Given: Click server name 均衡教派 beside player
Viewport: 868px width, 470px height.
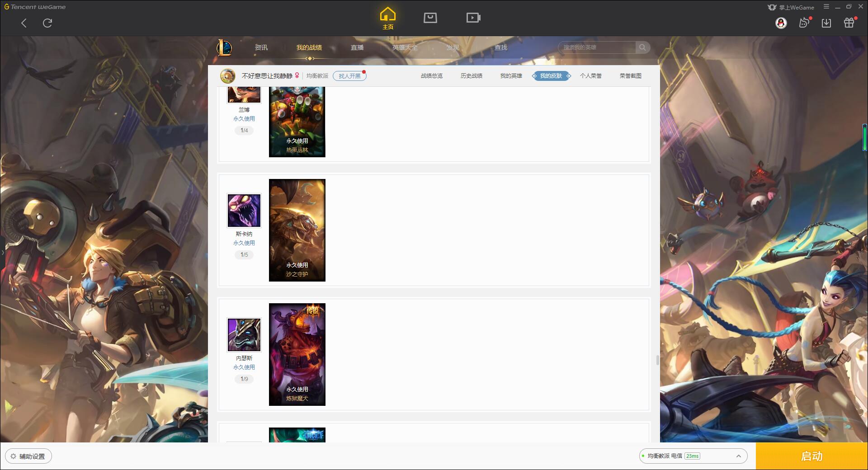Looking at the screenshot, I should (317, 76).
